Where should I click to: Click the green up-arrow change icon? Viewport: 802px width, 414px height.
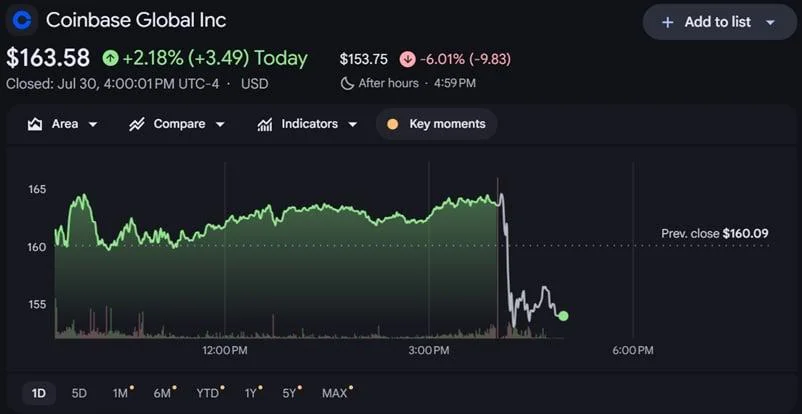pos(110,58)
